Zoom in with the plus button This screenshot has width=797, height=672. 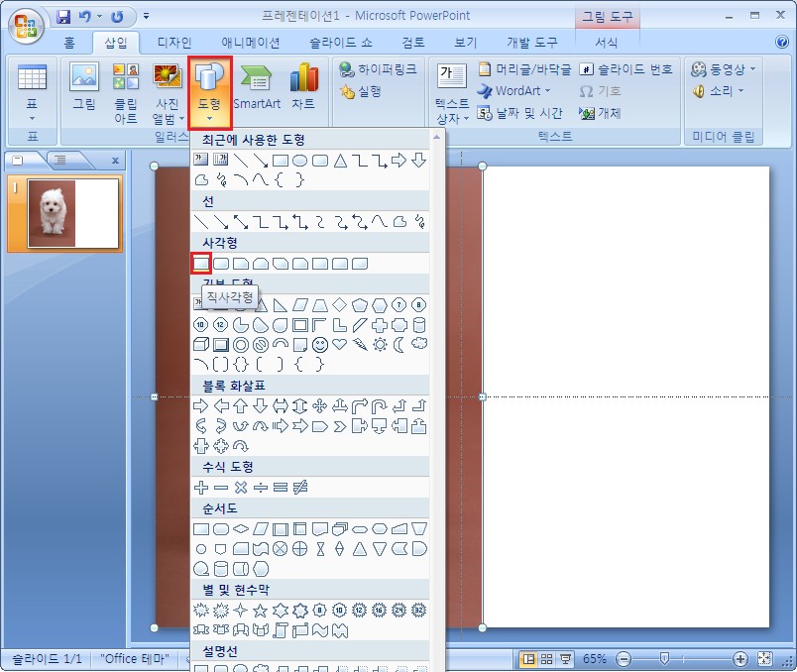[740, 659]
